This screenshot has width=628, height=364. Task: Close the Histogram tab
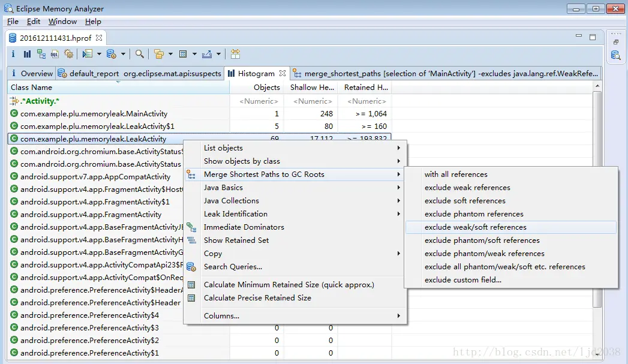click(x=283, y=73)
